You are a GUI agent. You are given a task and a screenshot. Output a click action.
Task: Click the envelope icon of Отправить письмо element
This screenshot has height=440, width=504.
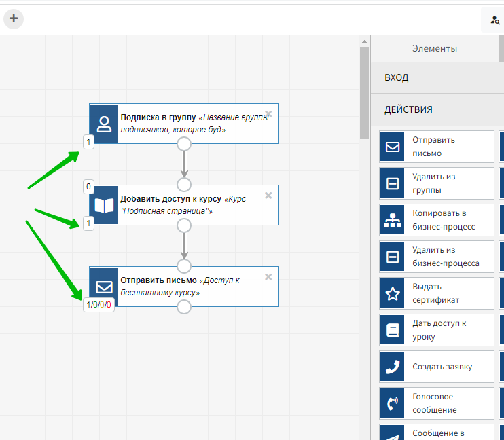(393, 147)
